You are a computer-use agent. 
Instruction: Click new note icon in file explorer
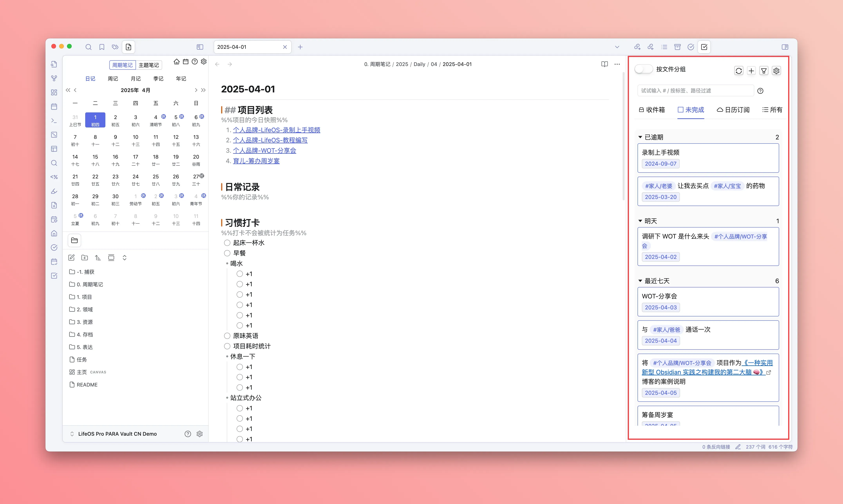(71, 258)
